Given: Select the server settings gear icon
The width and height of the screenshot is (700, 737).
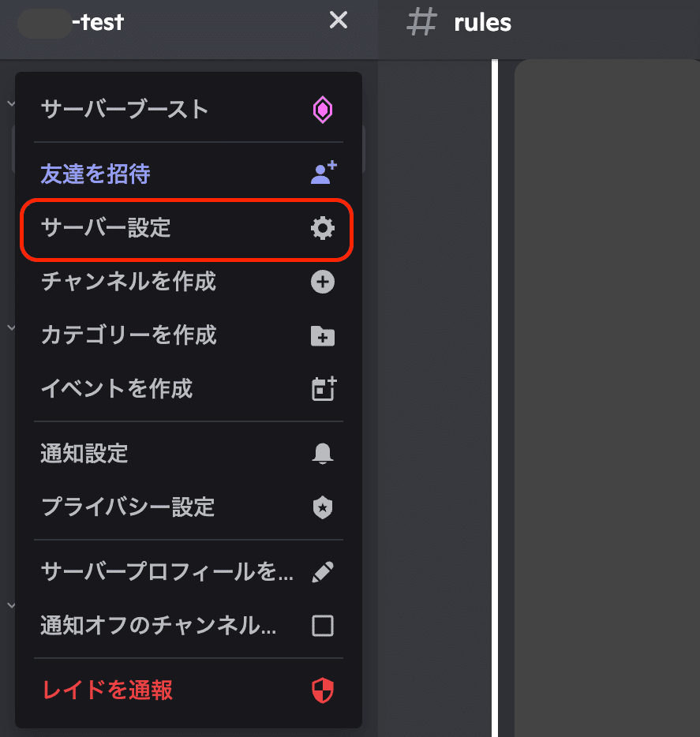Looking at the screenshot, I should 322,228.
